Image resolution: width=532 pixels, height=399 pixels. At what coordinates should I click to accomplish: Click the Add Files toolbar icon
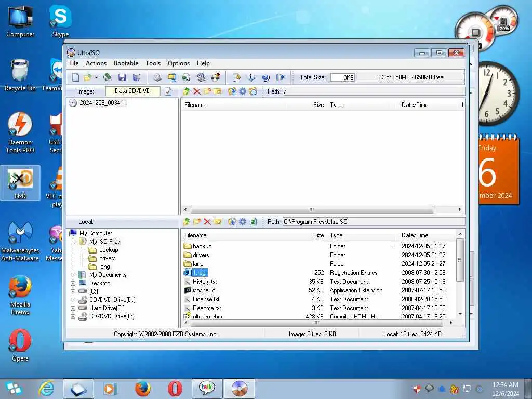tap(236, 77)
